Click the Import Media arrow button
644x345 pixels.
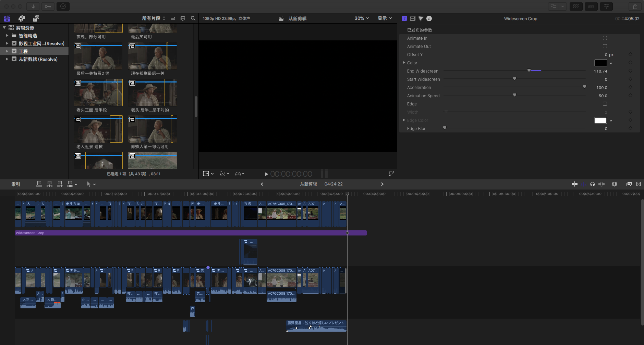click(33, 7)
